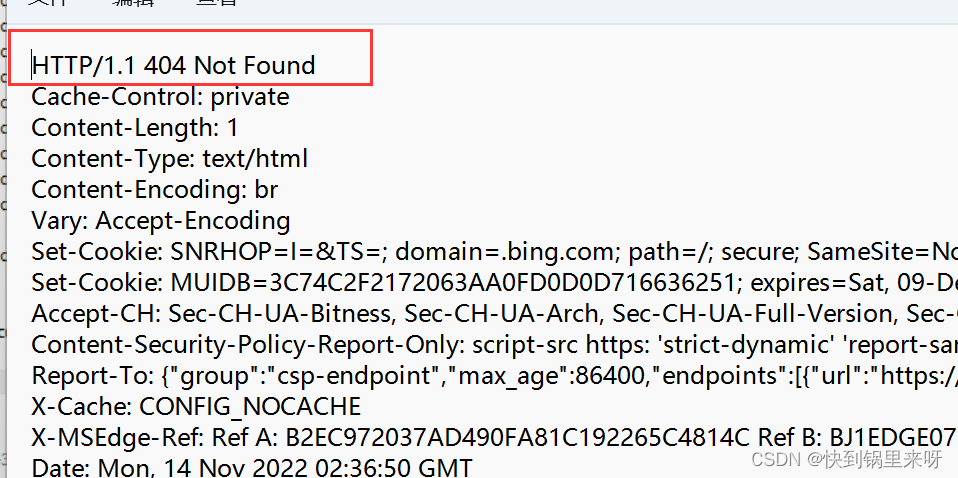Click the X-Cache: CONFIG_NOCACHE line
The height and width of the screenshot is (478, 958).
pos(196,407)
